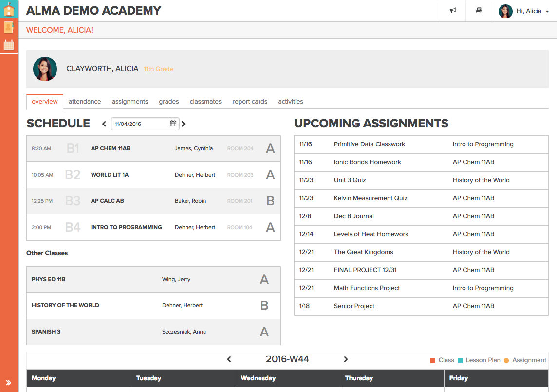The image size is (557, 392).
Task: Select the grades tab
Action: [x=168, y=102]
